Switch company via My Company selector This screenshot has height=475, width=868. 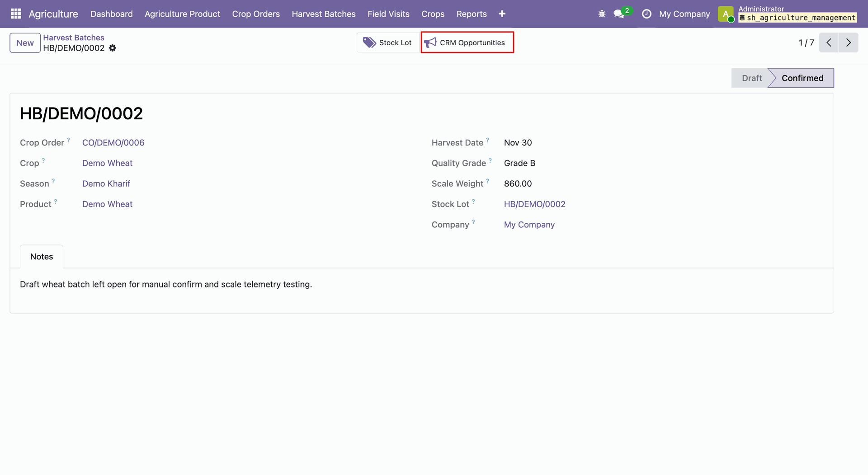[x=684, y=14]
